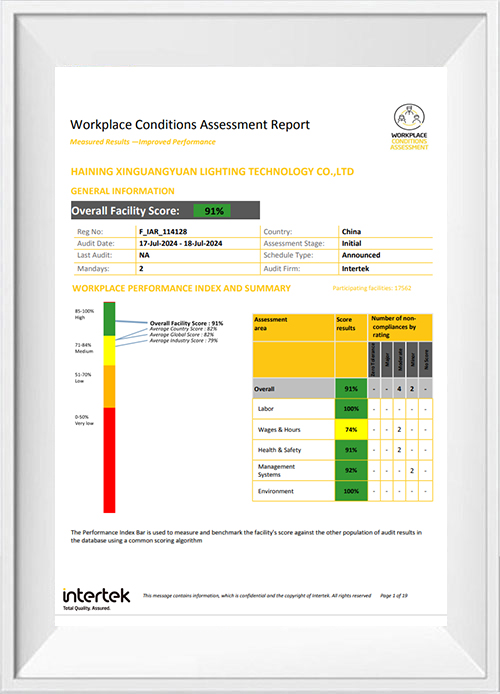The image size is (500, 694).
Task: Click the 'Reg No:' field label
Action: point(90,231)
